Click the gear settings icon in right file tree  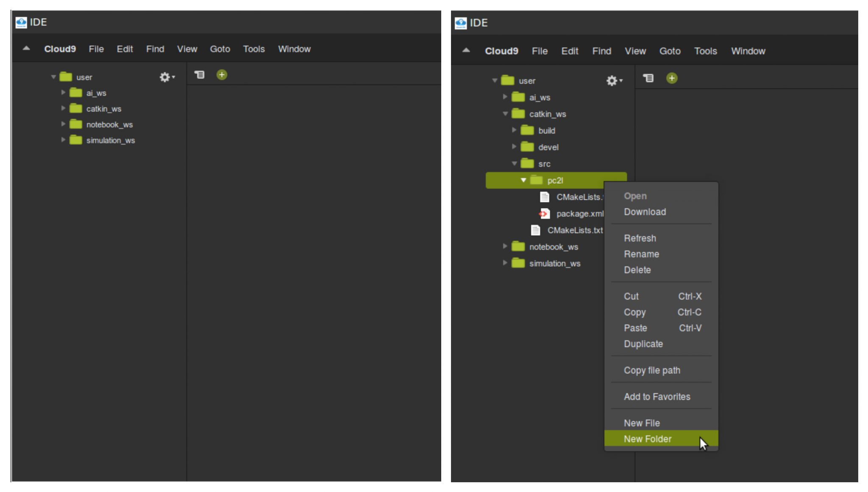(612, 80)
